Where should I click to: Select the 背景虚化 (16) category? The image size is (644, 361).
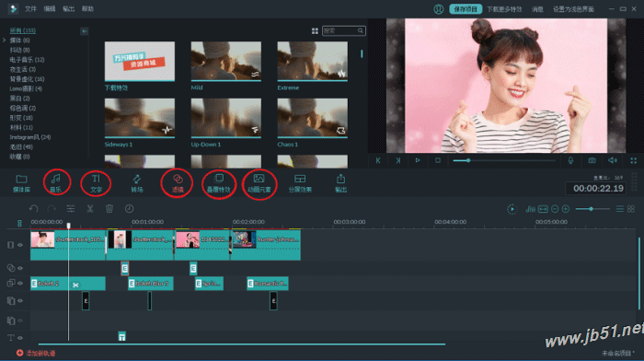pos(27,79)
